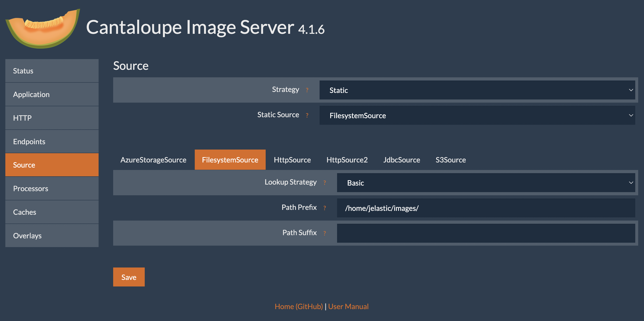Switch to the AzureStorageSource tab
Image resolution: width=644 pixels, height=321 pixels.
point(153,160)
